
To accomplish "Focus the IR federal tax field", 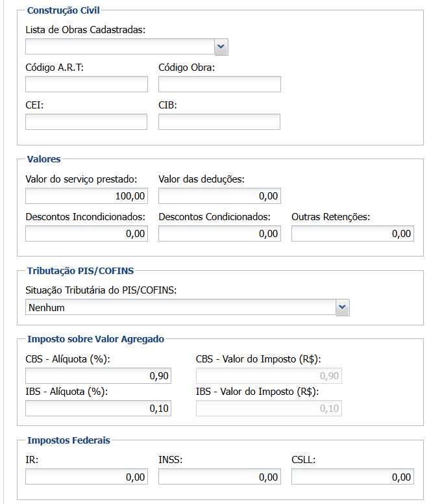I will pyautogui.click(x=86, y=477).
